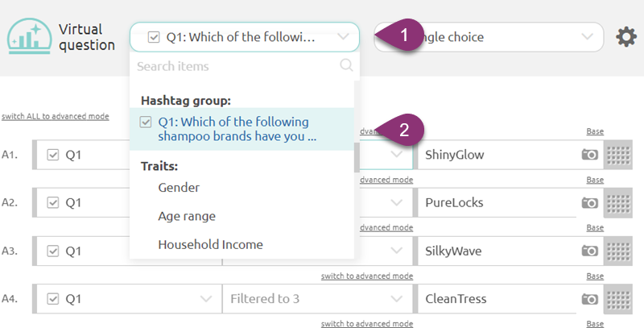644x328 pixels.
Task: Click switch ALL to advanced mode link
Action: click(56, 116)
